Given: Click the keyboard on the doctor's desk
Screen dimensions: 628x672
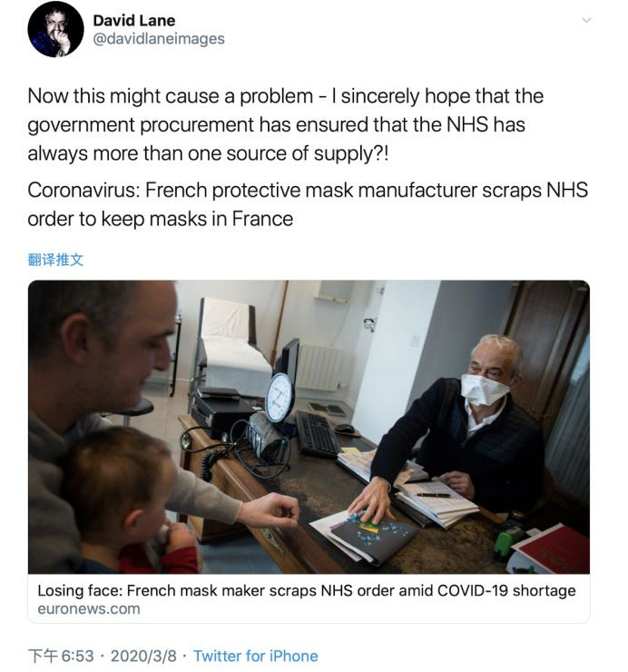Looking at the screenshot, I should (318, 433).
